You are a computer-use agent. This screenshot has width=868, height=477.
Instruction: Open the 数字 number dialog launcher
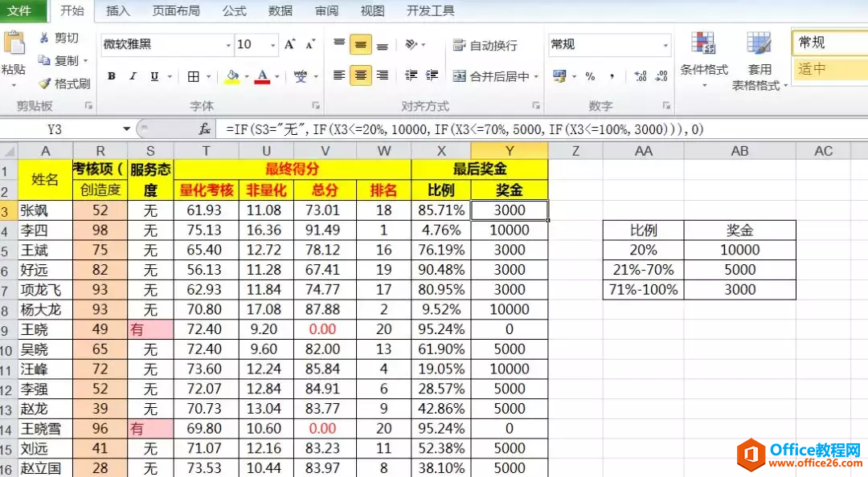coord(666,105)
